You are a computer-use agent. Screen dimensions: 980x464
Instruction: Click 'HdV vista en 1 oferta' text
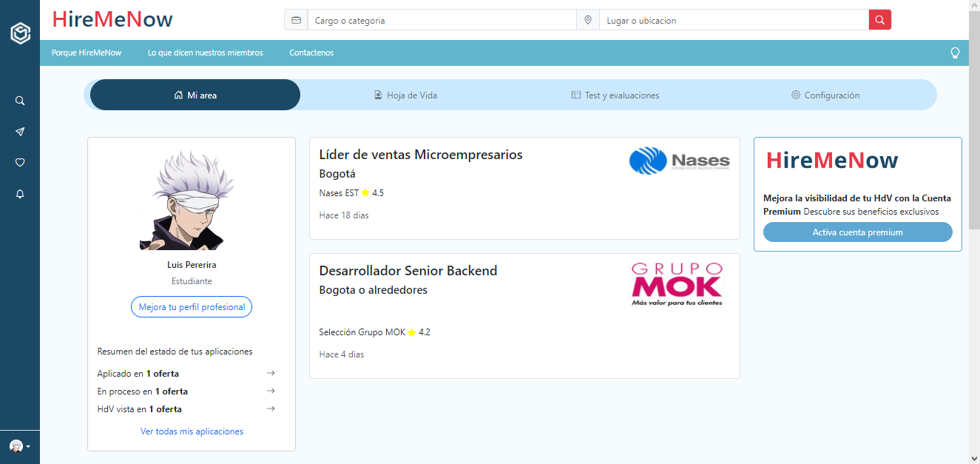pos(140,409)
